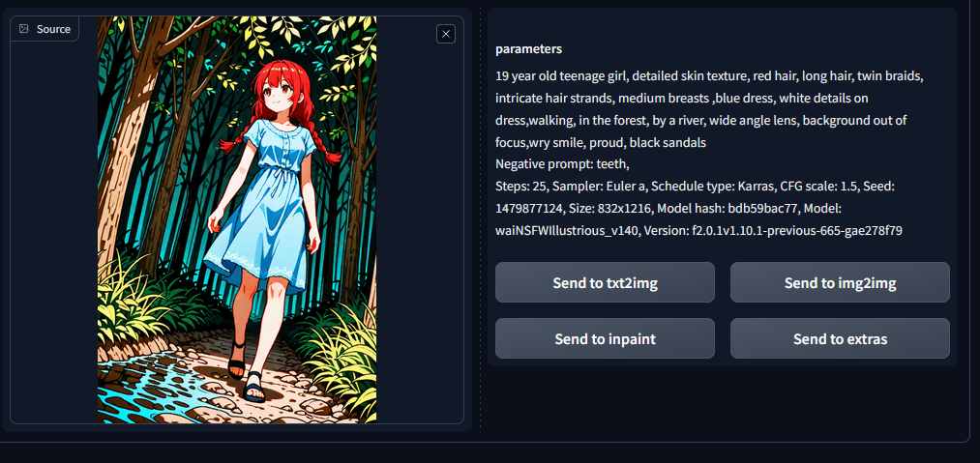
Task: Click the dotted vertical divider between panels
Action: (480, 218)
